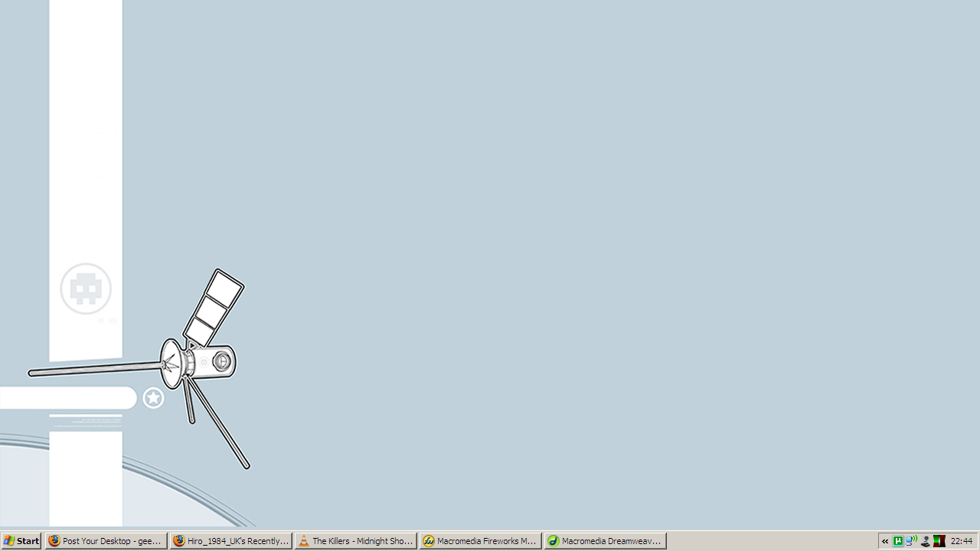Expand hidden system tray icons chevron
Image resolution: width=980 pixels, height=551 pixels.
(x=885, y=541)
